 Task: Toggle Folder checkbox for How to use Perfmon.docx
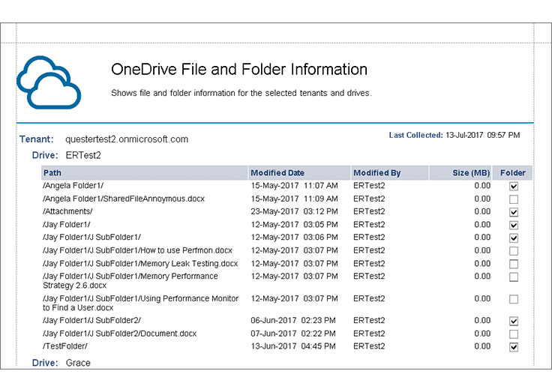(514, 251)
